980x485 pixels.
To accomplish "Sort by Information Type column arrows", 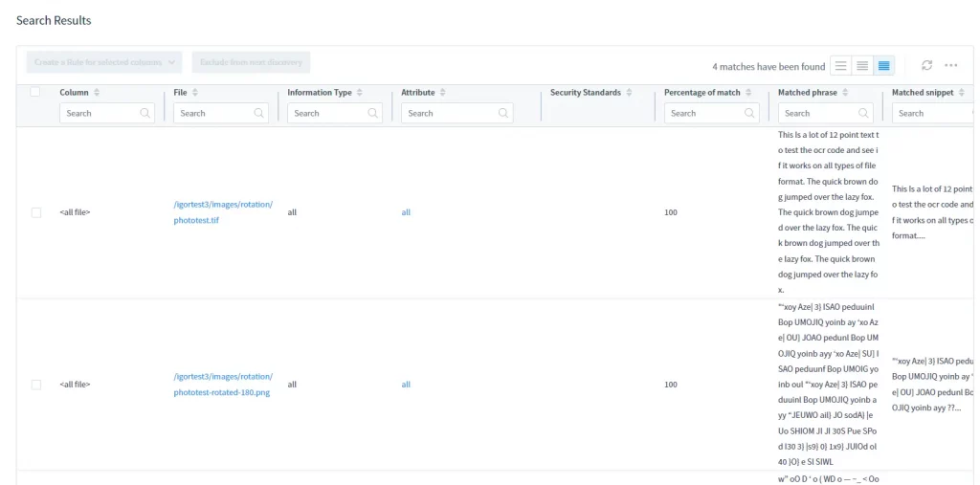I will pyautogui.click(x=361, y=93).
